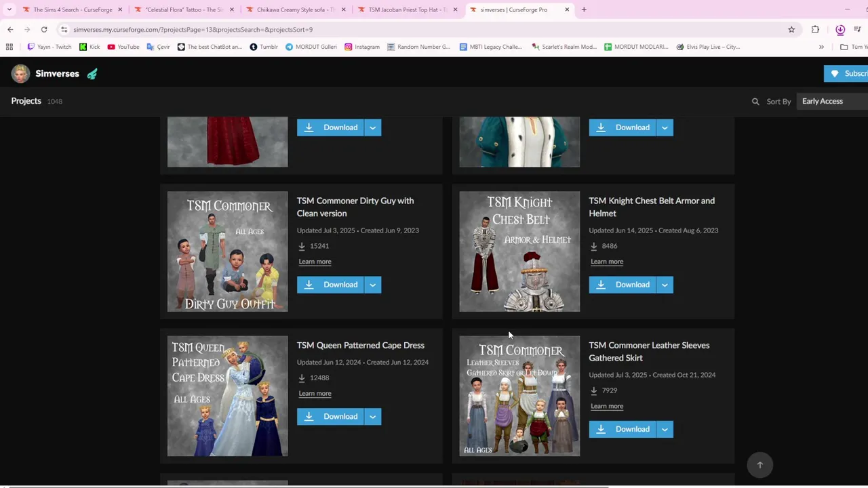
Task: Download TSM Queen Patterned Cape Dress
Action: pyautogui.click(x=330, y=417)
